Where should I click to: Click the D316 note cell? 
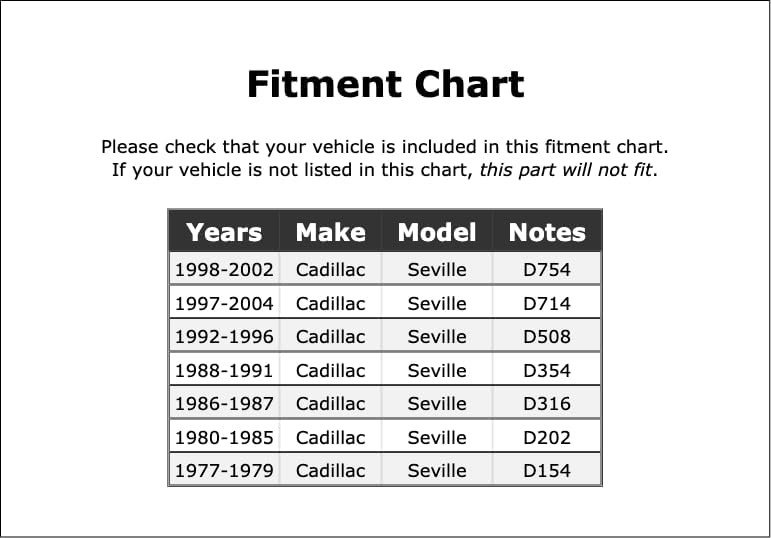(x=547, y=403)
